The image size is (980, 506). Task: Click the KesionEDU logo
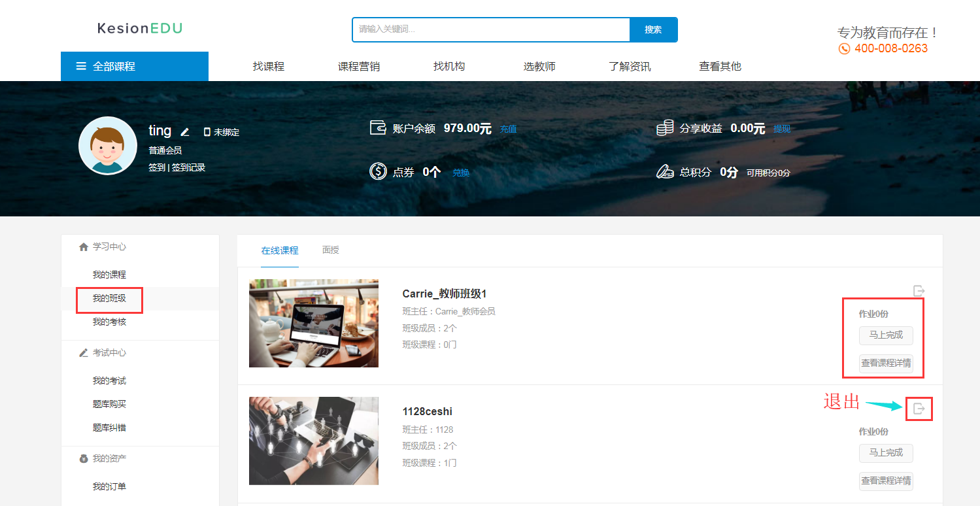[140, 28]
